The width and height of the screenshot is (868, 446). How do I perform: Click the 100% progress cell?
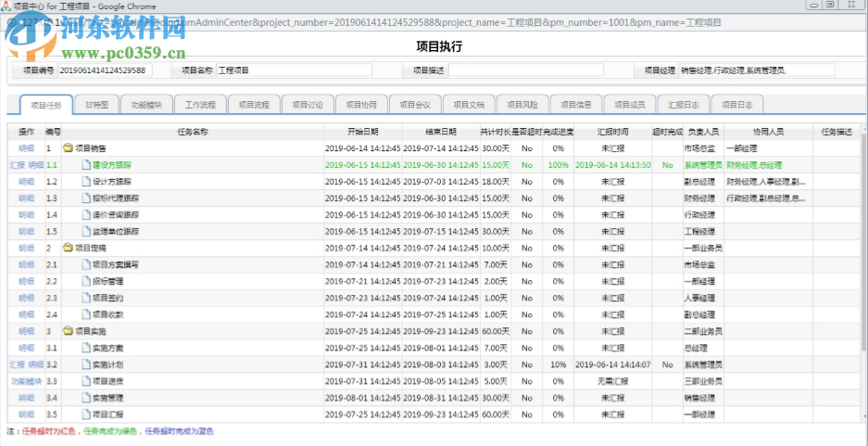[558, 165]
